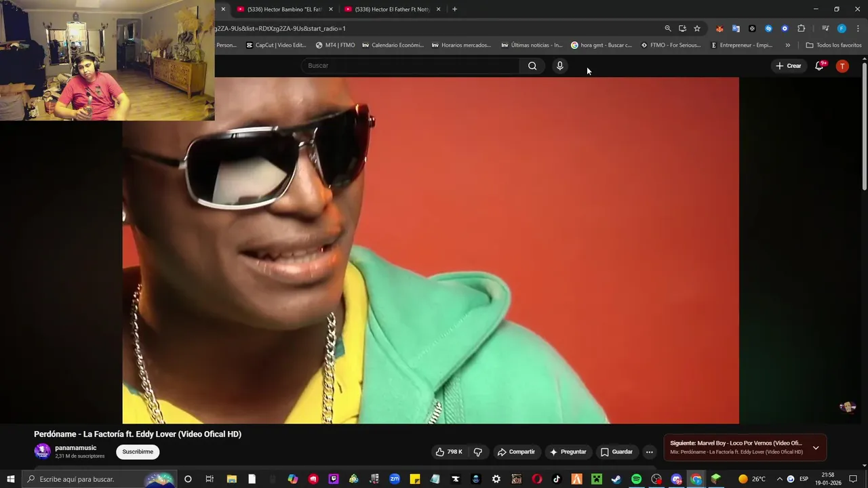Open Zoom app from the taskbar
The height and width of the screenshot is (488, 868).
coord(395,479)
